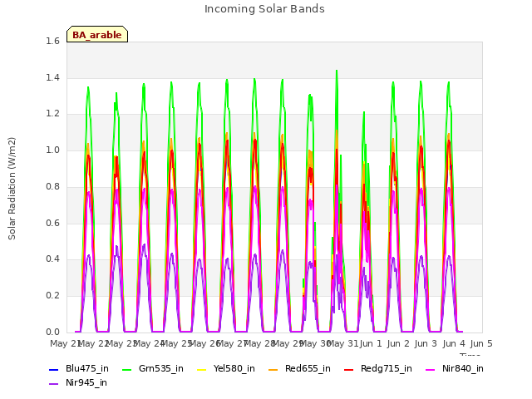Click the Incoming Solar Bands chart title
Image resolution: width=532 pixels, height=399 pixels.
[264, 9]
